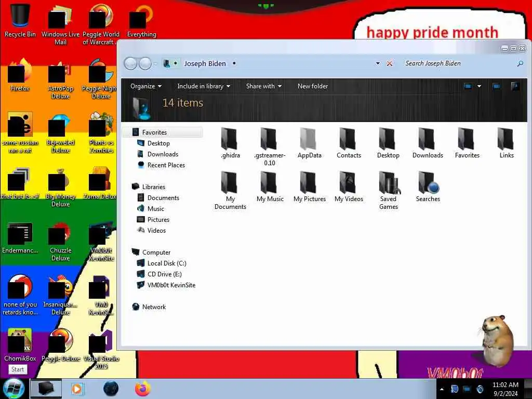
Task: Select the My Documents folder
Action: 230,190
